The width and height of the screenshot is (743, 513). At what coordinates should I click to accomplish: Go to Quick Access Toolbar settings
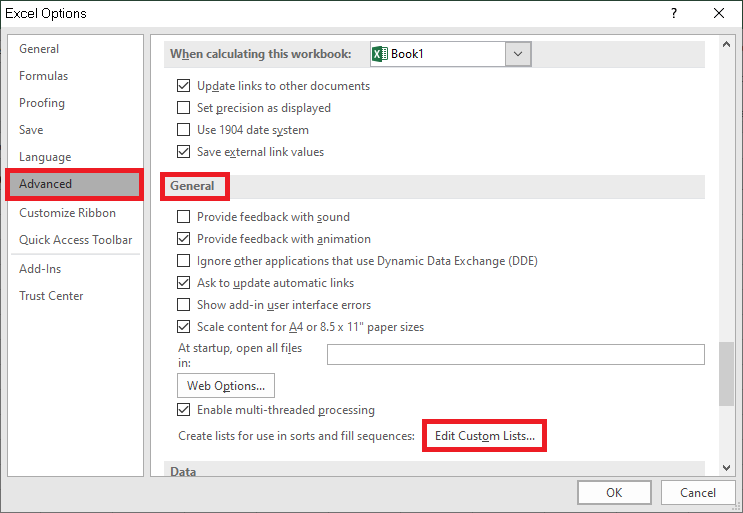pos(75,240)
